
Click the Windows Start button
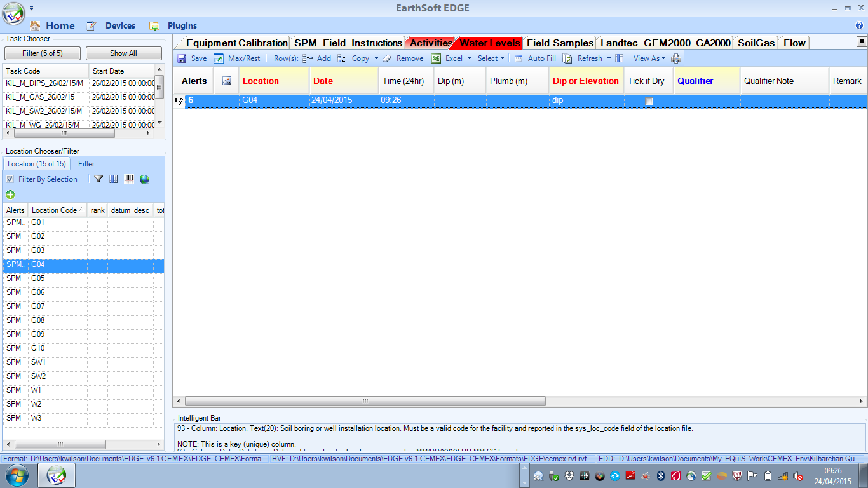[x=17, y=475]
